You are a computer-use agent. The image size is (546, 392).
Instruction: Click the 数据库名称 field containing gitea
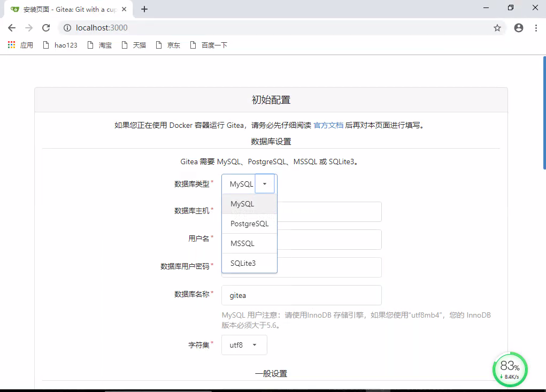302,295
